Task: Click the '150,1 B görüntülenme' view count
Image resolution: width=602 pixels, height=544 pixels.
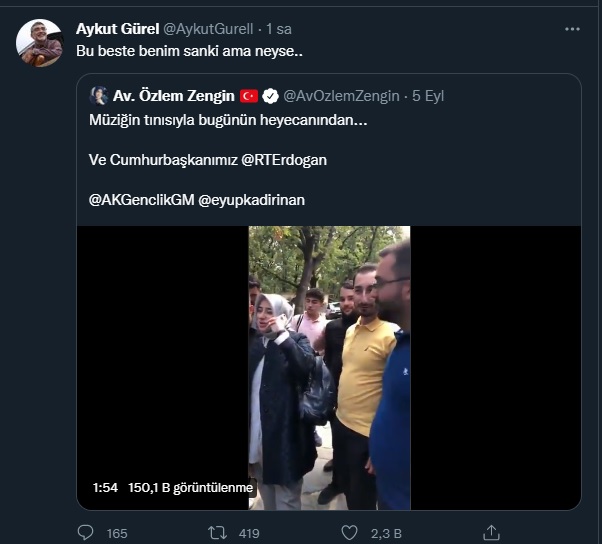Action: click(x=191, y=488)
